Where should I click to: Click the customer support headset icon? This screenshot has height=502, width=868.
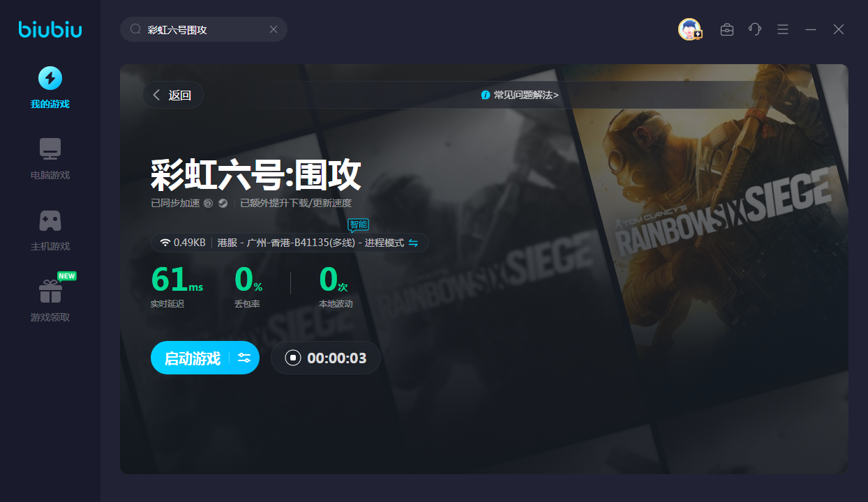click(754, 29)
